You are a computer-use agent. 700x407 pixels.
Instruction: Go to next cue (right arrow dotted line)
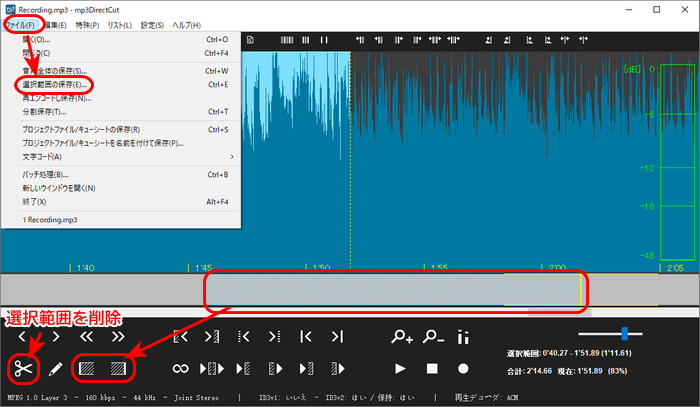(x=275, y=336)
